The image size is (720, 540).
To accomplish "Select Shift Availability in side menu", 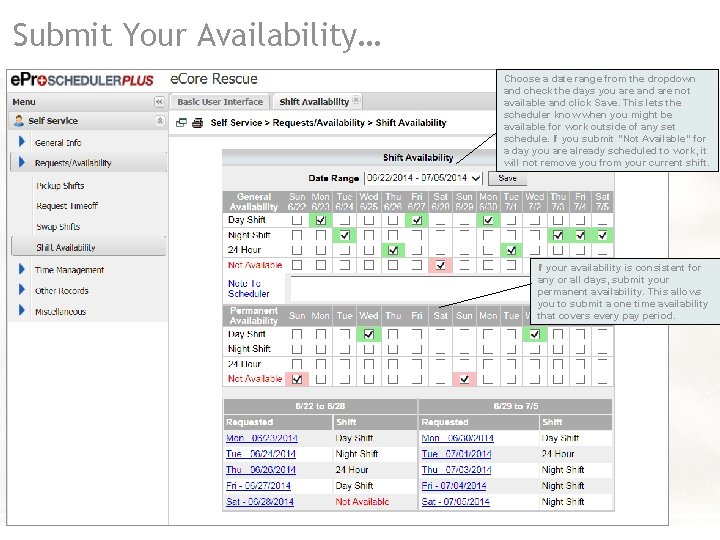I will coord(89,247).
